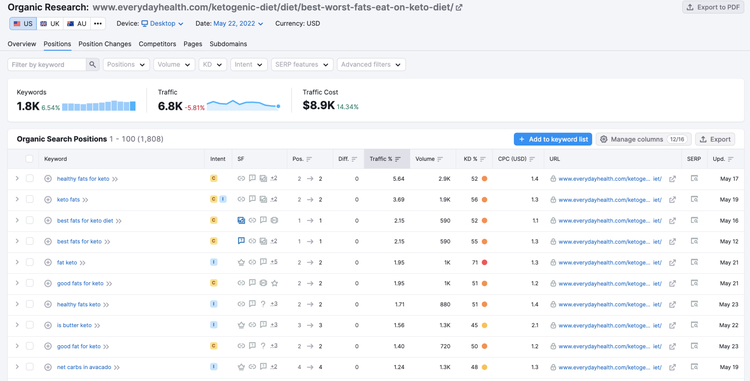Open the Intent filter dropdown
750x381 pixels.
point(249,65)
